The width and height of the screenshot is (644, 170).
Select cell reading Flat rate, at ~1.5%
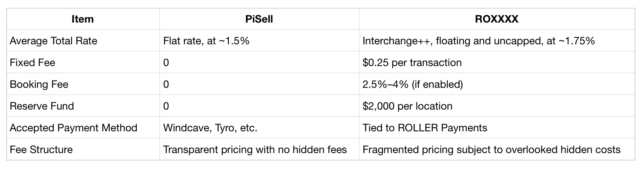[259, 41]
